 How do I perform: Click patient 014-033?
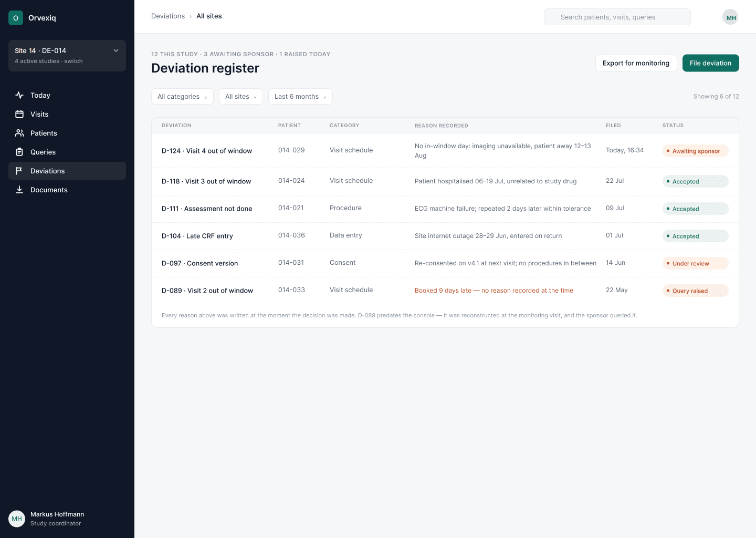pyautogui.click(x=291, y=290)
